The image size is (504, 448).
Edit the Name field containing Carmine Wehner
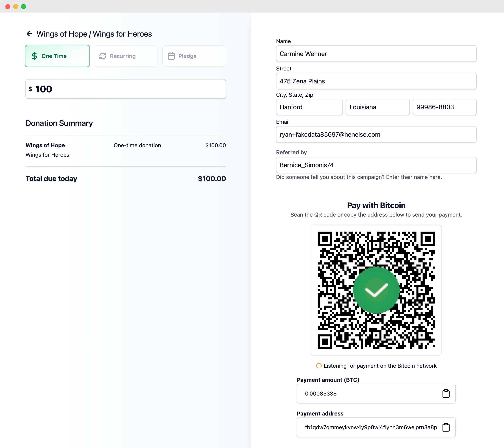376,54
